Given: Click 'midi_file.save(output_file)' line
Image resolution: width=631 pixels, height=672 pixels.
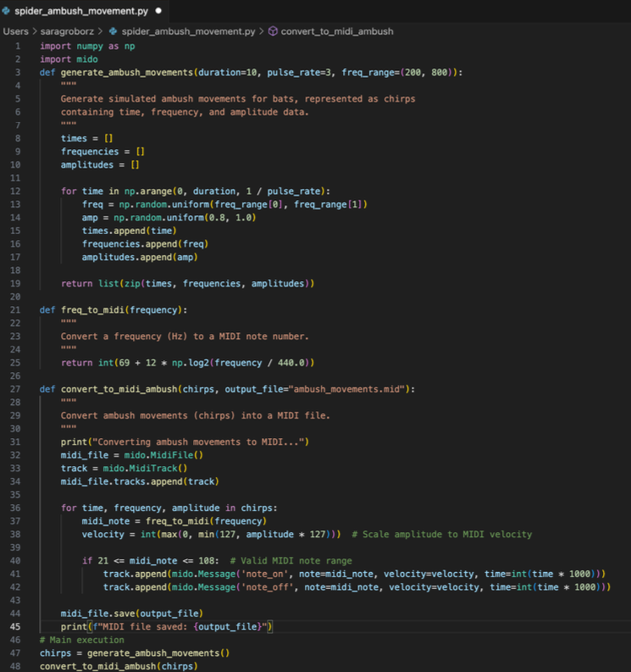Looking at the screenshot, I should (132, 614).
